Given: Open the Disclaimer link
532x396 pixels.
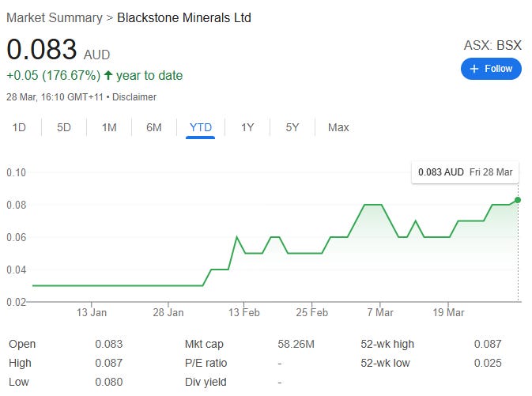Looking at the screenshot, I should 134,97.
